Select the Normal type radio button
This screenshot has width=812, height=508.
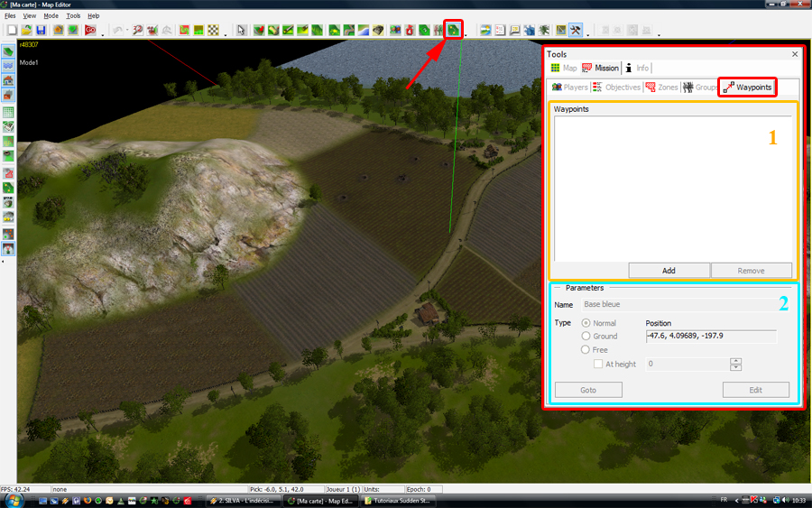[x=586, y=323]
